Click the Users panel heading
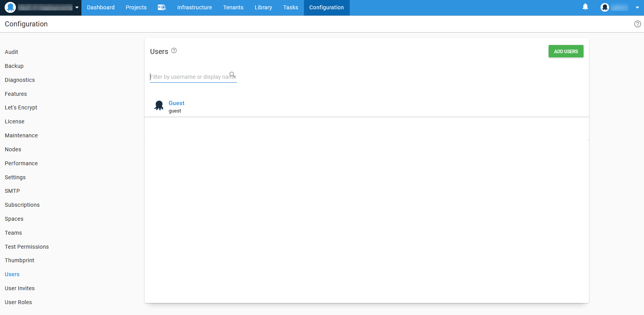The image size is (644, 315). tap(159, 52)
